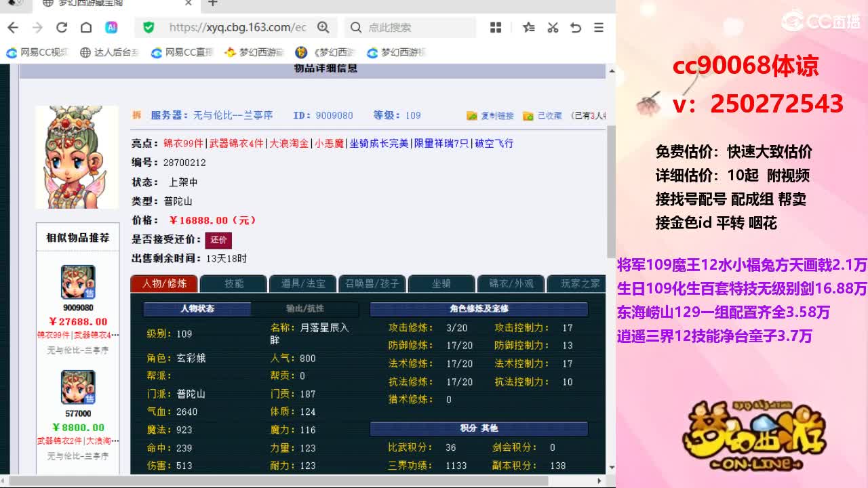Switch to the 坐骑 tab
The width and height of the screenshot is (868, 488).
441,283
